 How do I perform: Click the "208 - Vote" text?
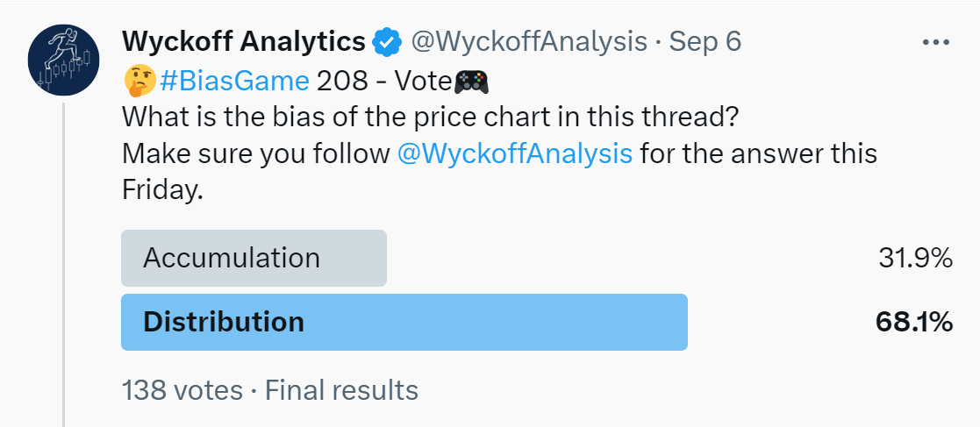(x=383, y=82)
